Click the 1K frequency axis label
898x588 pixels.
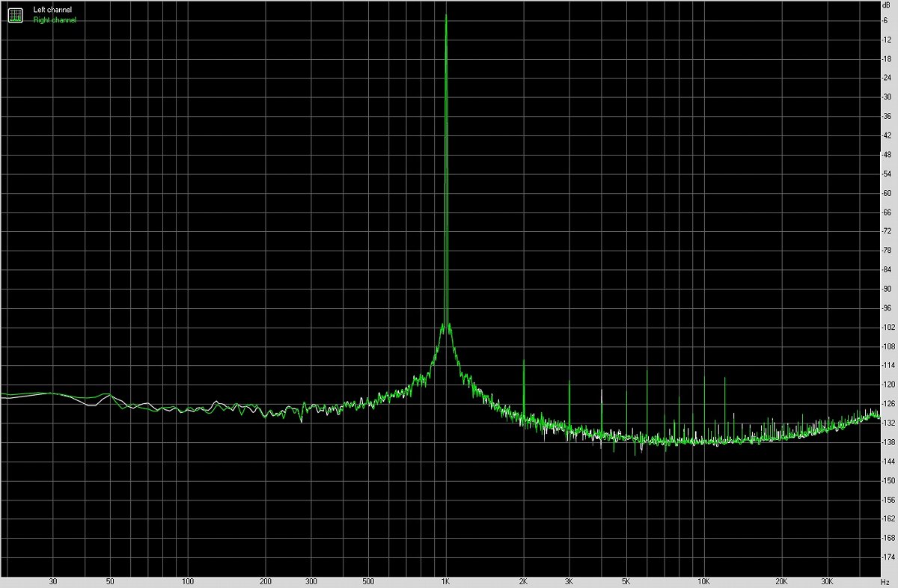coord(446,581)
